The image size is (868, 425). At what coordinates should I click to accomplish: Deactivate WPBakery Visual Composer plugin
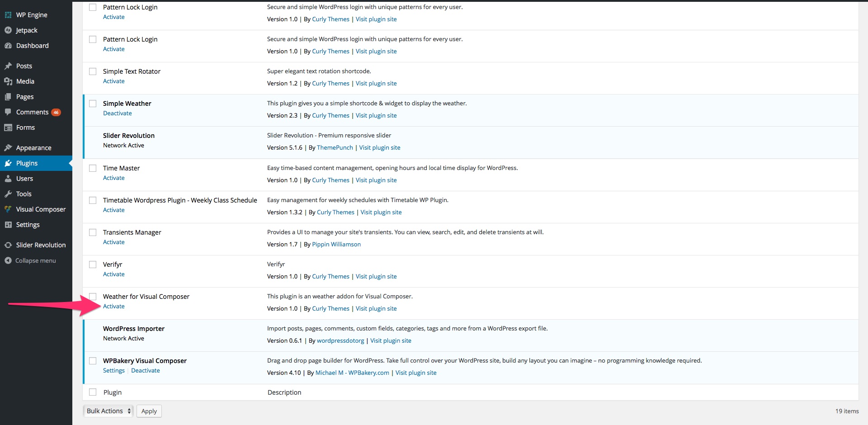click(146, 370)
